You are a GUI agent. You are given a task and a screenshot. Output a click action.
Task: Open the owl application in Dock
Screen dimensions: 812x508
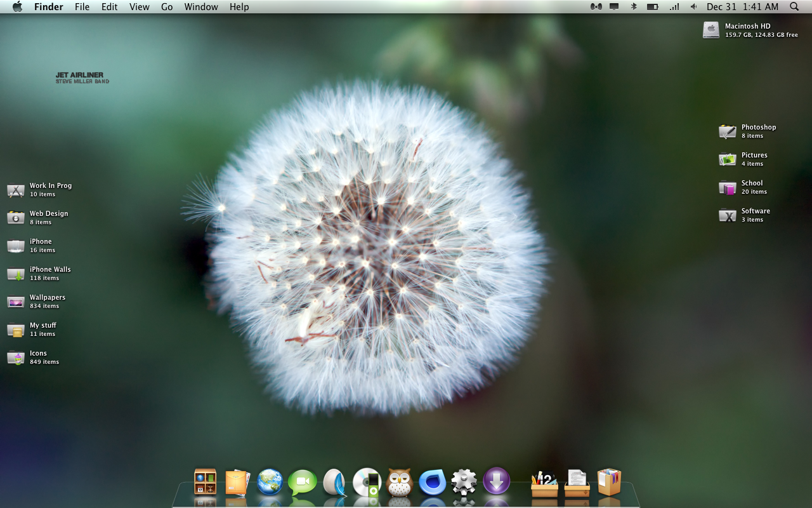(x=400, y=483)
